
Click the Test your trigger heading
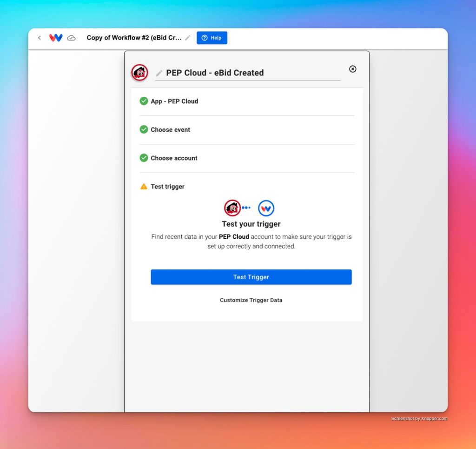point(251,224)
